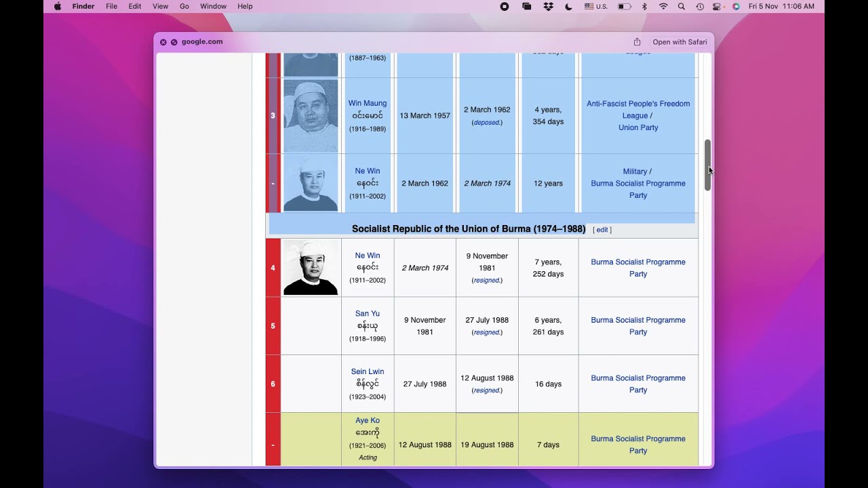Image resolution: width=868 pixels, height=488 pixels.
Task: Click the Ne Win link in blue row
Action: point(368,171)
